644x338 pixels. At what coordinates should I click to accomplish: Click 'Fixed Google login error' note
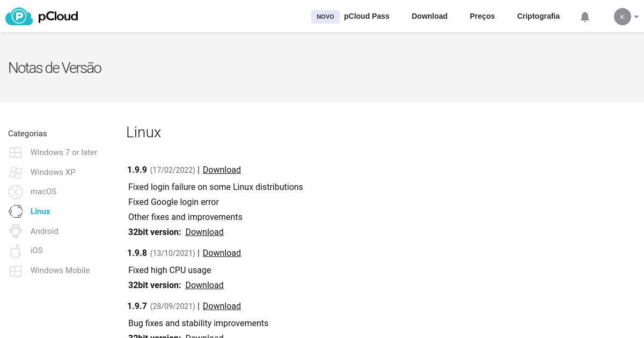coord(174,202)
